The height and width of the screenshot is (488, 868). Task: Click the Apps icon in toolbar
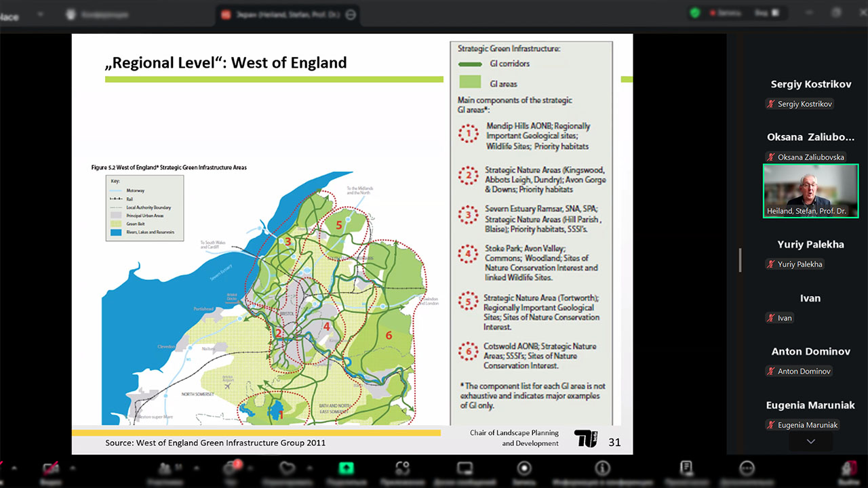click(404, 468)
